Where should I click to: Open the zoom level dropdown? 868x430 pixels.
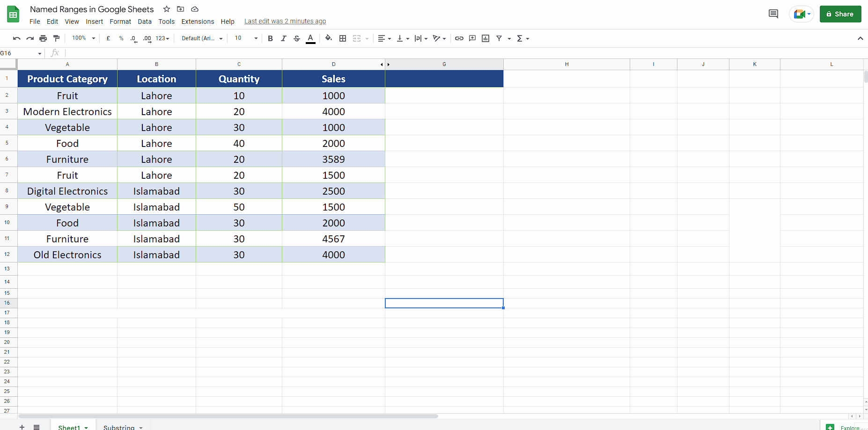[83, 38]
